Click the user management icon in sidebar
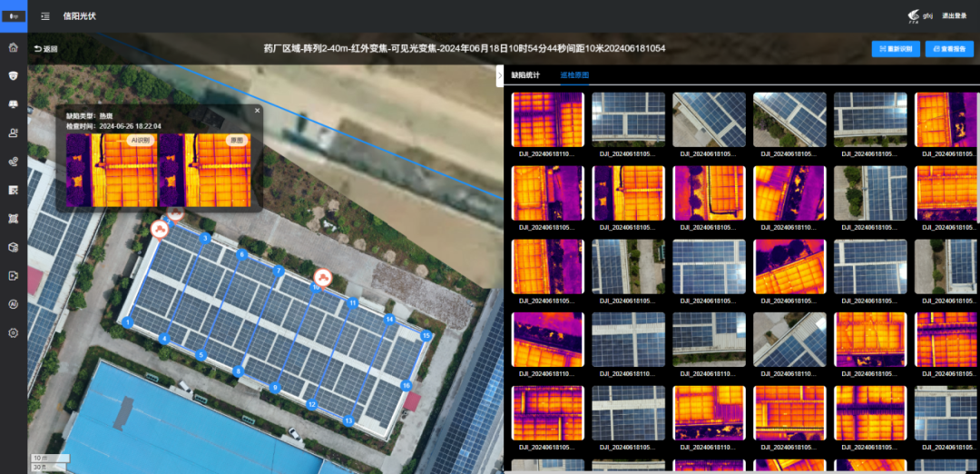Screen dimensions: 980x474 [x=13, y=133]
